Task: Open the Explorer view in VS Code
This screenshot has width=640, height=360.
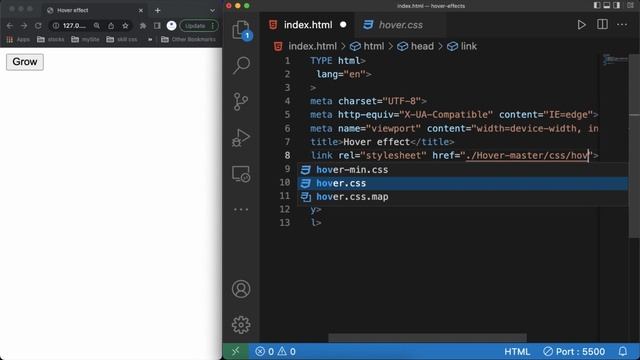Action: click(x=241, y=30)
